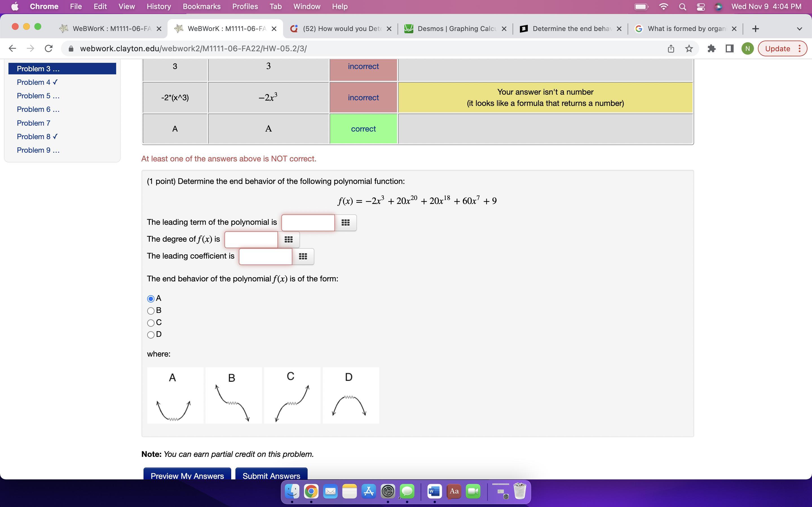Go to Problem 5 link

(x=38, y=96)
